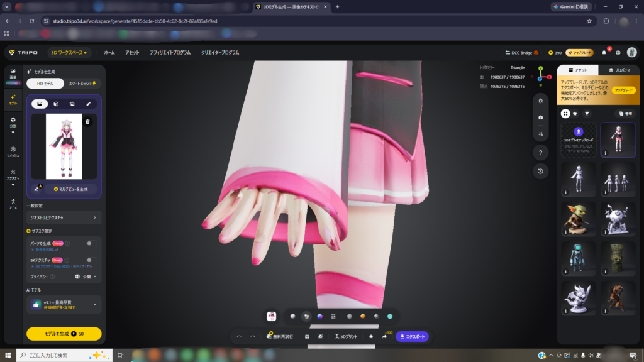
Task: Open the viewport help question mark
Action: [x=540, y=153]
